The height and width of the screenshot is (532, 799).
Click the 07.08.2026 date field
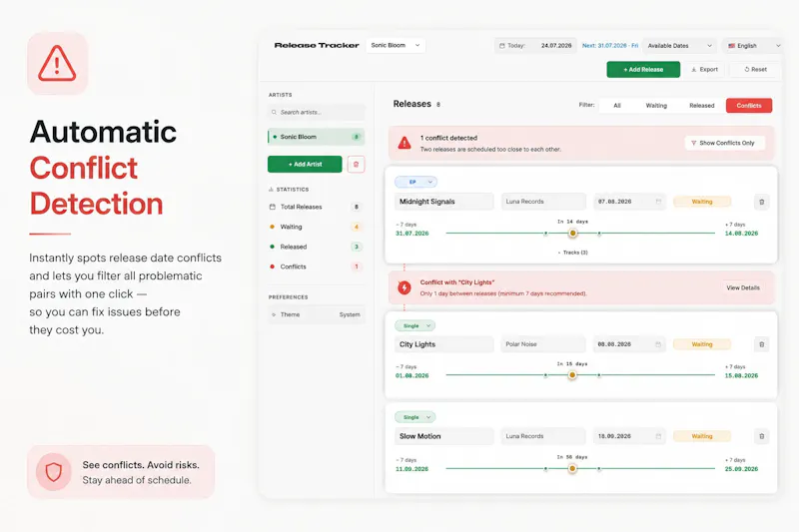[x=629, y=202]
